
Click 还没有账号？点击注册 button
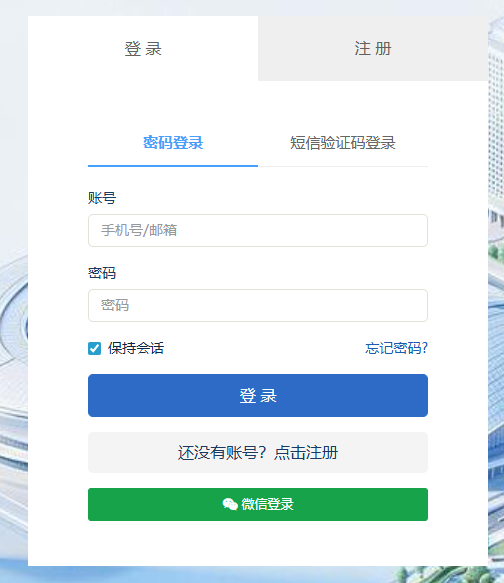258,452
